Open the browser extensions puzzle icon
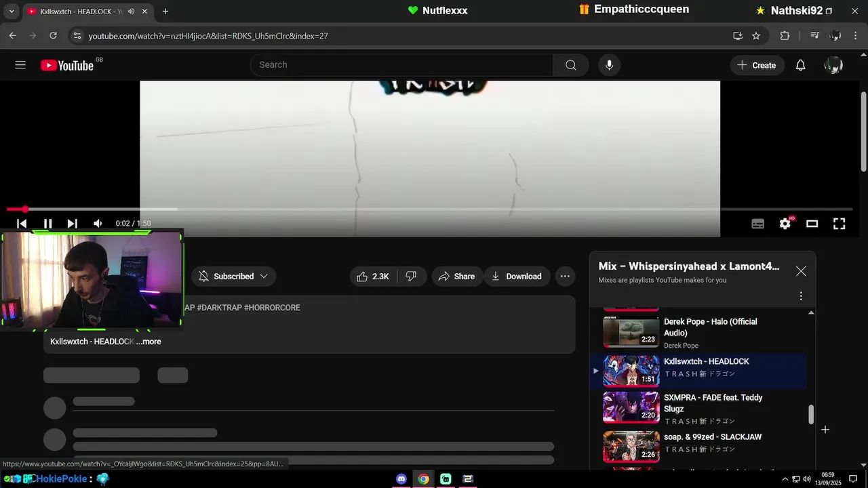 coord(785,36)
